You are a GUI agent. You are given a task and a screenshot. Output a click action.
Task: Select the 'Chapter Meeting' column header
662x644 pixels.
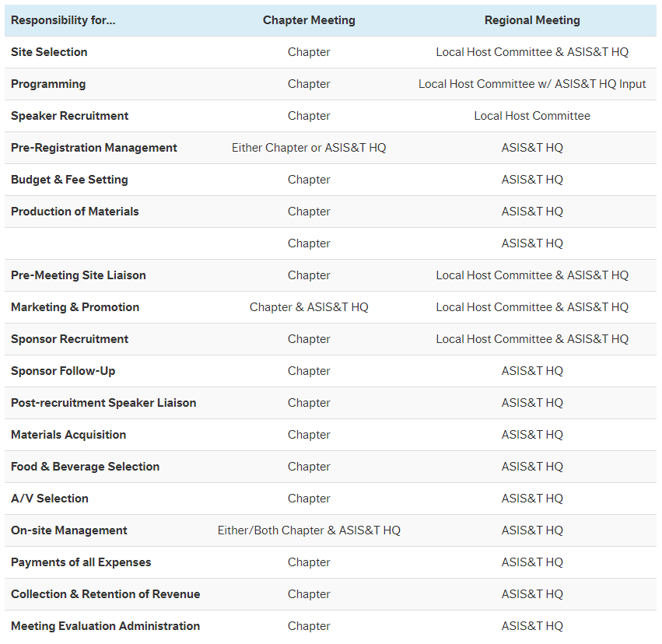pyautogui.click(x=309, y=20)
